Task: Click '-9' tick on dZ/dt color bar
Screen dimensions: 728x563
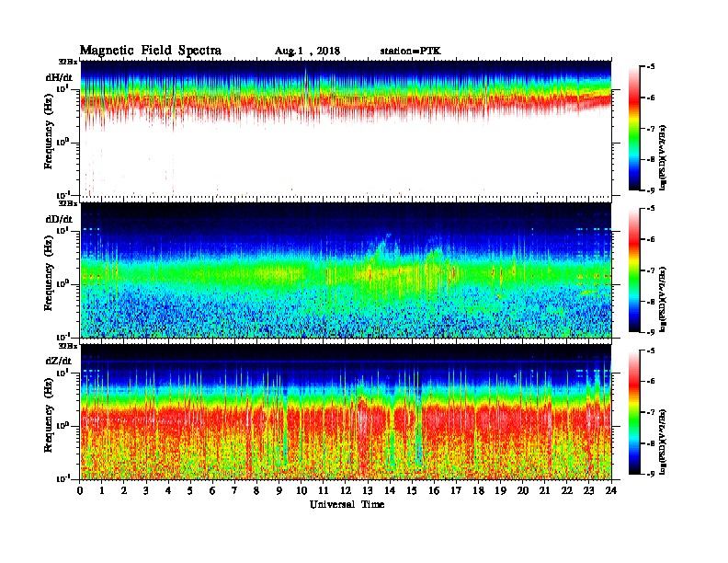Action: (651, 475)
